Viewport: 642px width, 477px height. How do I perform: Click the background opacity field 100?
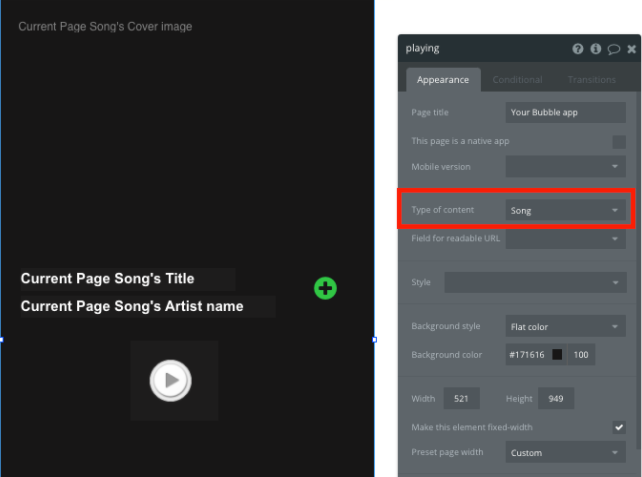click(x=581, y=355)
